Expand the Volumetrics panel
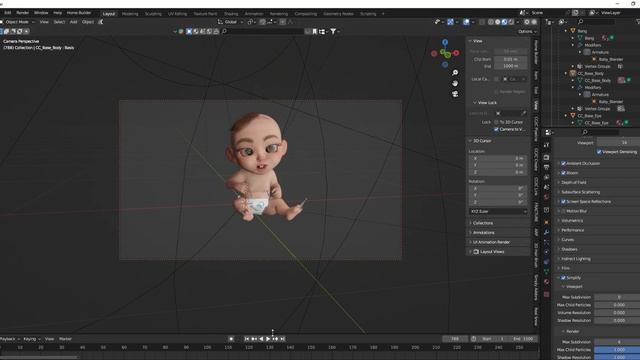Image resolution: width=640 pixels, height=360 pixels. tap(571, 220)
